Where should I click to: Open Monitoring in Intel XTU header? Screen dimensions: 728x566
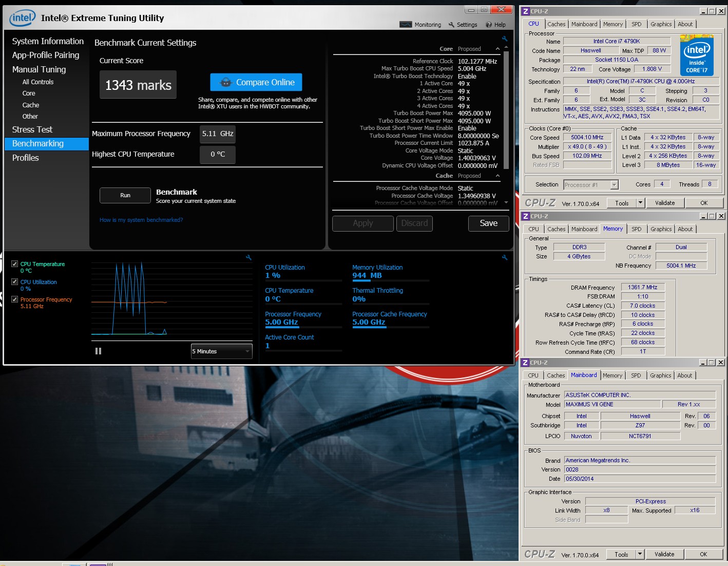pos(420,25)
